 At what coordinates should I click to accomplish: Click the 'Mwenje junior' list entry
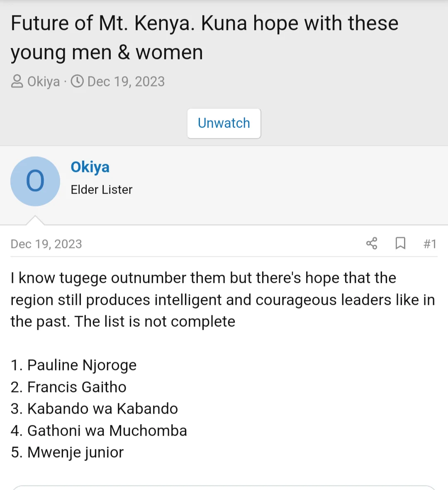75,452
